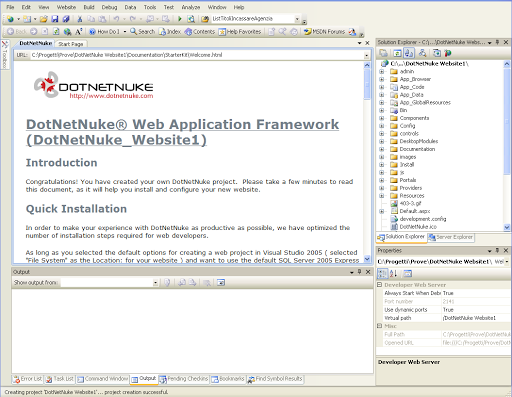Click the Open File folder icon
Image resolution: width=512 pixels, height=397 pixels.
tap(44, 19)
